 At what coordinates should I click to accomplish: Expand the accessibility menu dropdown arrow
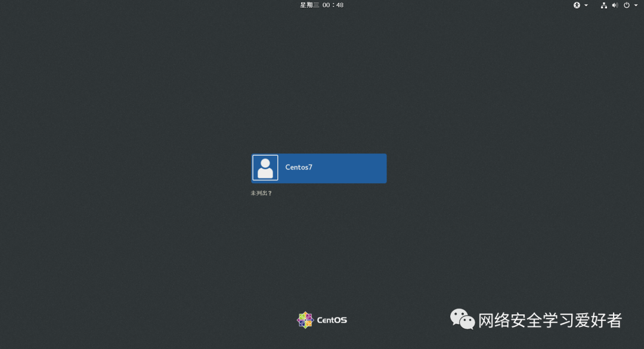[x=586, y=5]
